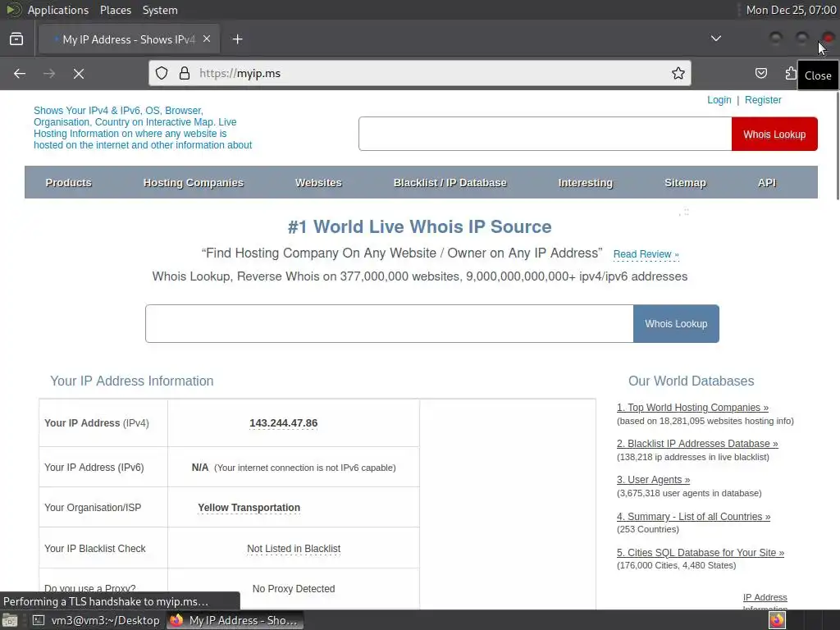
Task: Click the "Your IP Blacklist Check" row label
Action: click(x=95, y=549)
